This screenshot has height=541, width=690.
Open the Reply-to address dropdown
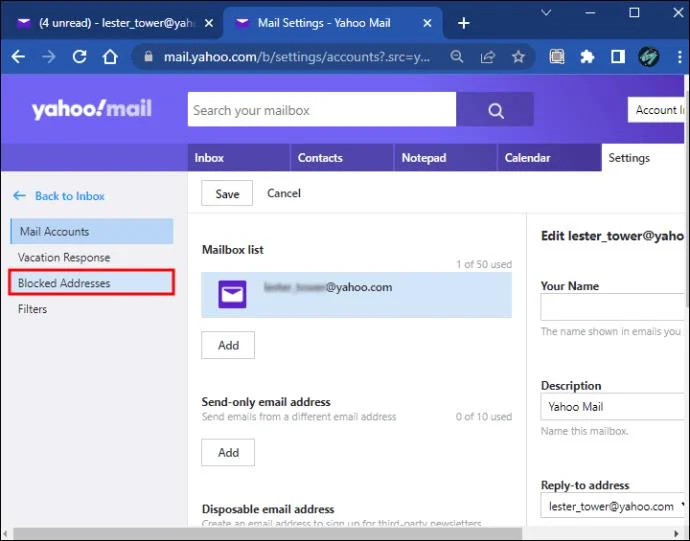point(613,505)
